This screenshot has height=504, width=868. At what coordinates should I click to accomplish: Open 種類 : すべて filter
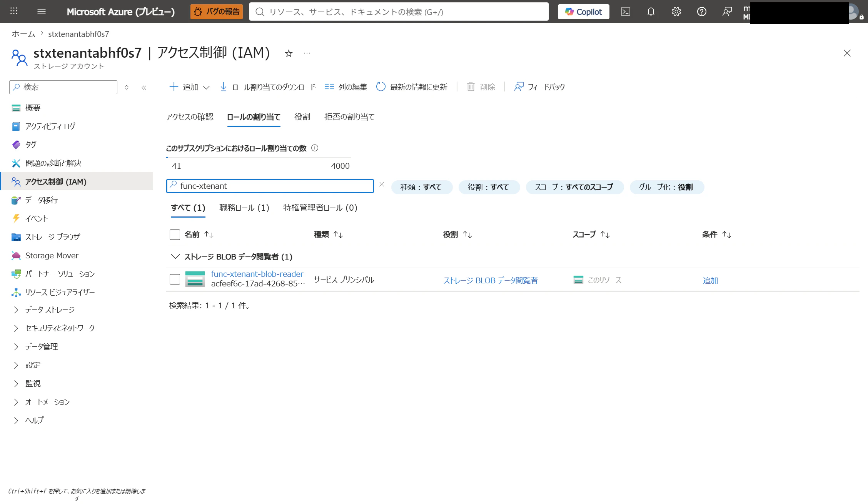[422, 187]
